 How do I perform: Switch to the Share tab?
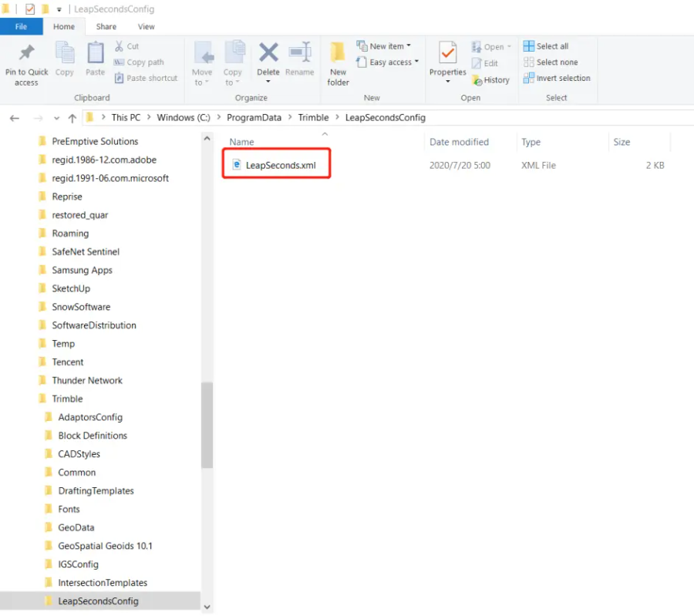coord(106,26)
